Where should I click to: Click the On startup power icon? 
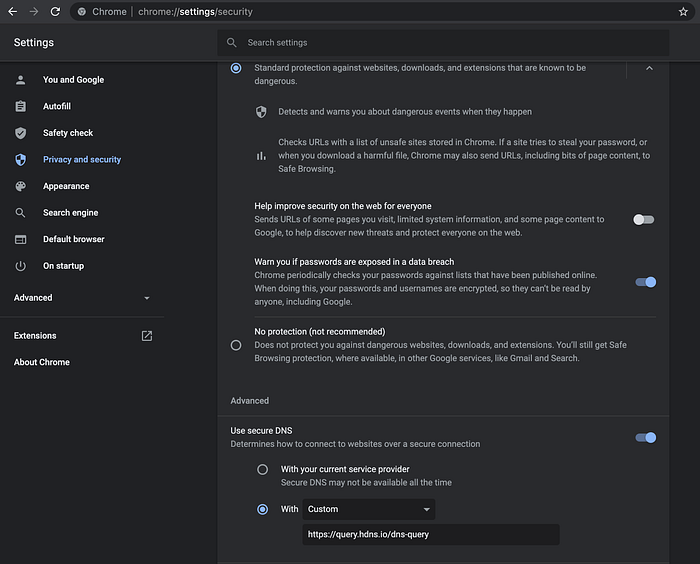pyautogui.click(x=21, y=266)
